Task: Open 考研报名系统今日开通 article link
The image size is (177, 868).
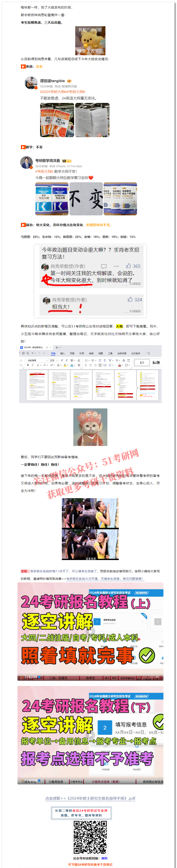Action: pos(104,579)
